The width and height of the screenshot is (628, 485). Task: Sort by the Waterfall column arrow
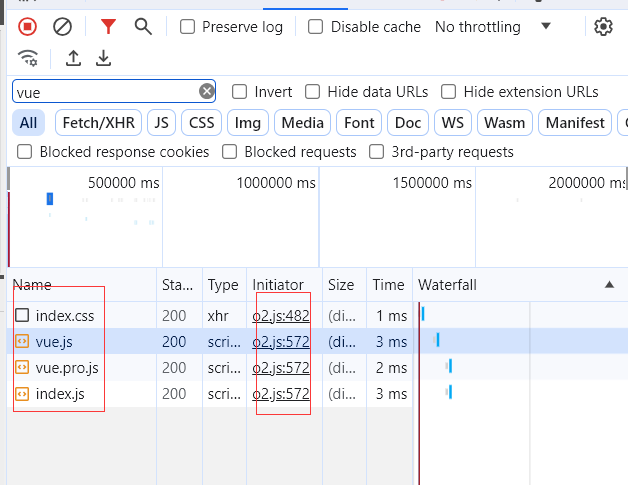click(x=609, y=285)
